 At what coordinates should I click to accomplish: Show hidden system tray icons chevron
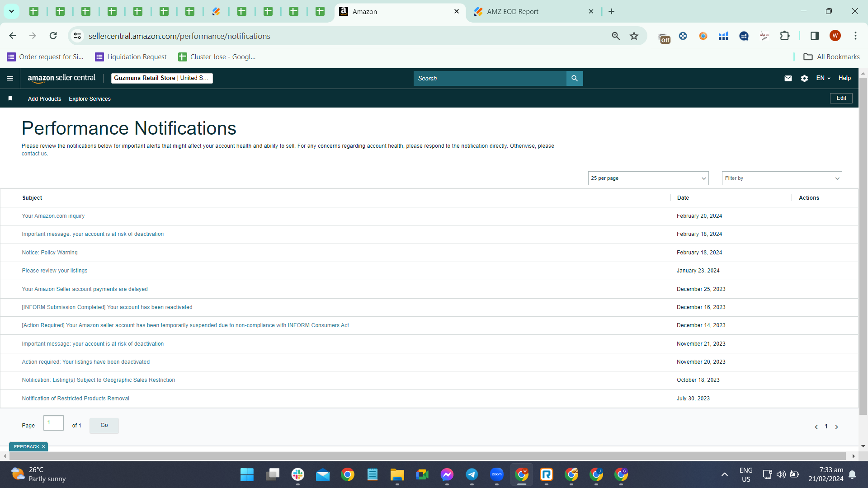pos(725,474)
